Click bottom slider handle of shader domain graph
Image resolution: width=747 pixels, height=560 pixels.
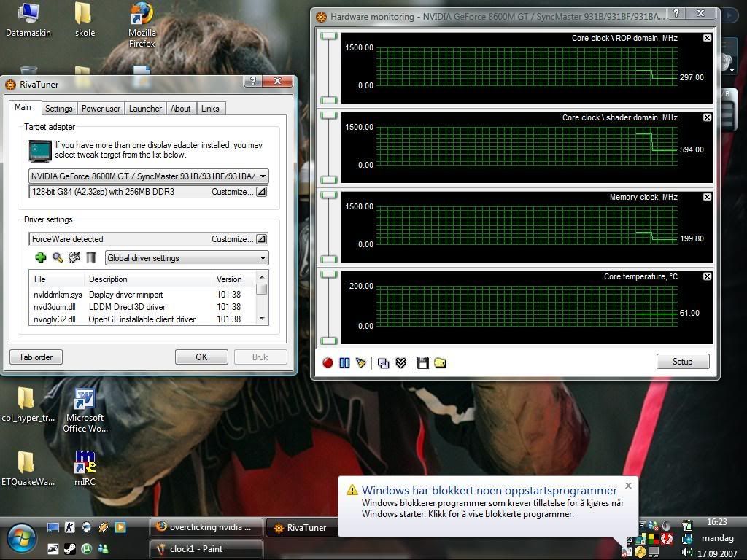coord(329,179)
